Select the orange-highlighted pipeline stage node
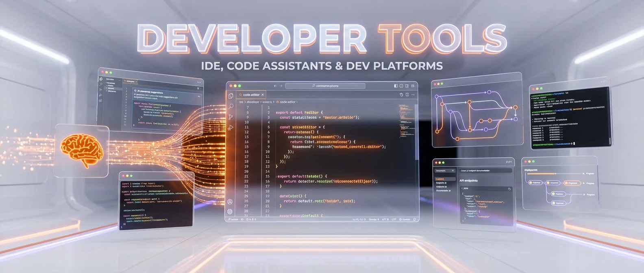The width and height of the screenshot is (644, 273). pyautogui.click(x=572, y=183)
